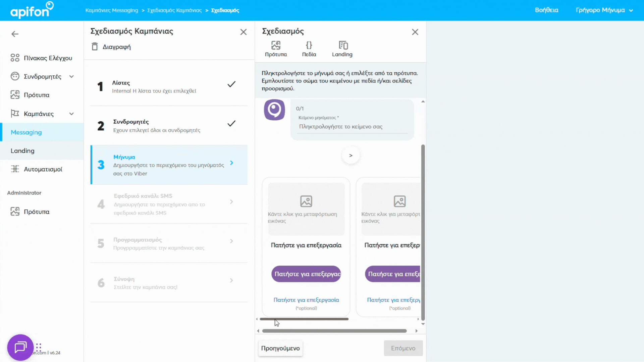644x362 pixels.
Task: Open the Πεδία fields braces icon
Action: pyautogui.click(x=309, y=45)
